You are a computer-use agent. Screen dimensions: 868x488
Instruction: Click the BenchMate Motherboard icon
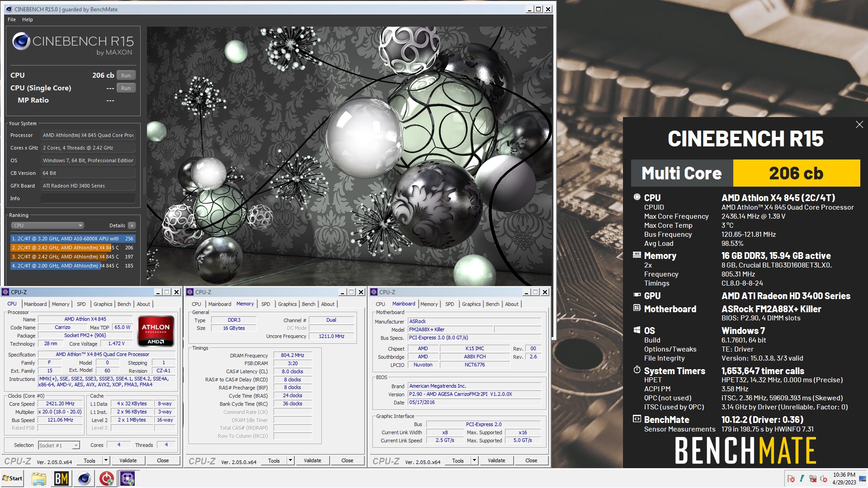tap(637, 308)
